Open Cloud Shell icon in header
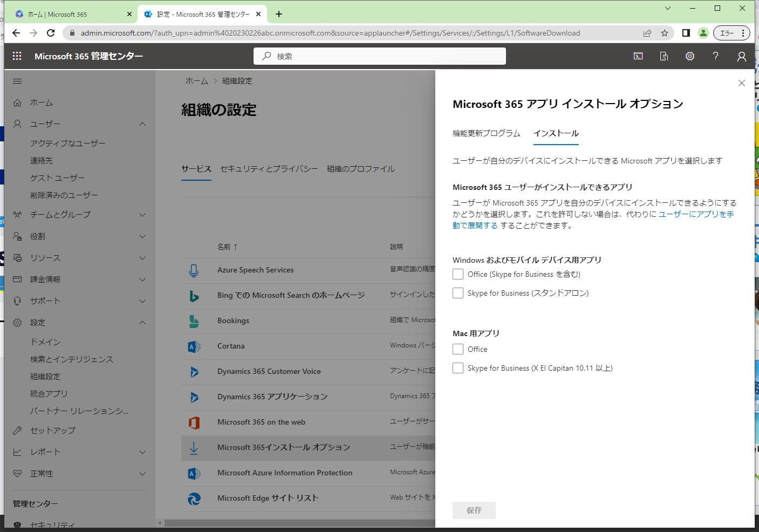Image resolution: width=759 pixels, height=532 pixels. coord(638,56)
